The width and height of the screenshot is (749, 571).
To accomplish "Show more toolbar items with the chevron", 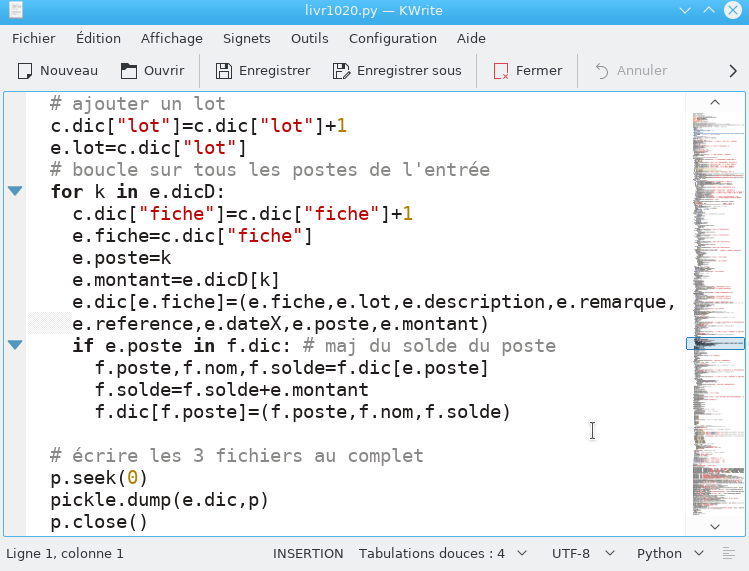I will [733, 71].
